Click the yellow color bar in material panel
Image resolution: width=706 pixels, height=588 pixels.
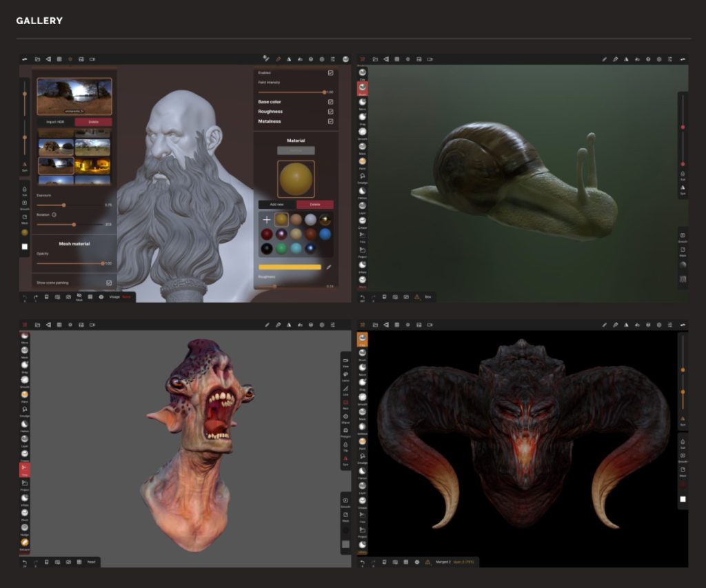pos(290,267)
